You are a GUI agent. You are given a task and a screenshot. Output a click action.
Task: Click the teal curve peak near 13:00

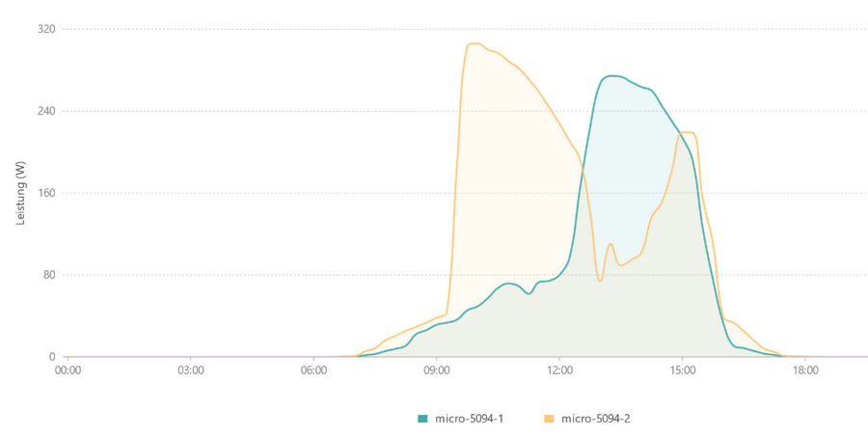pyautogui.click(x=611, y=75)
